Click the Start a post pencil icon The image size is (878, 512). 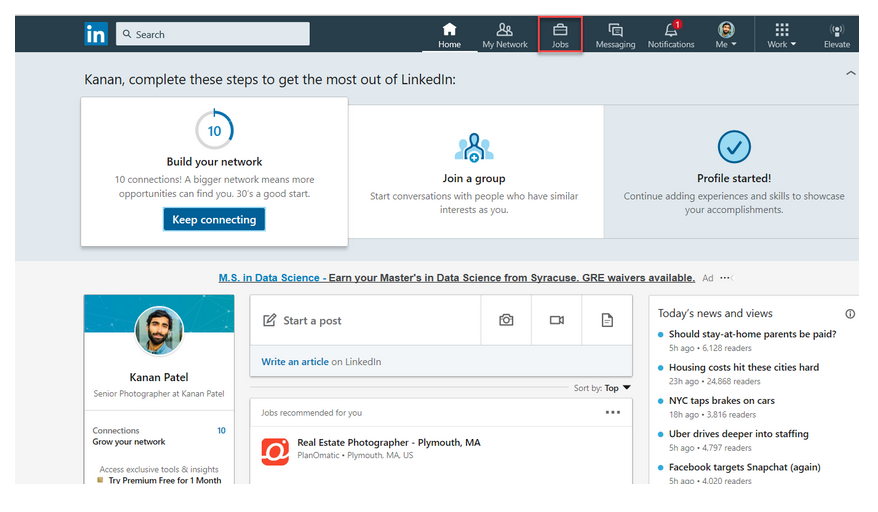click(x=269, y=320)
